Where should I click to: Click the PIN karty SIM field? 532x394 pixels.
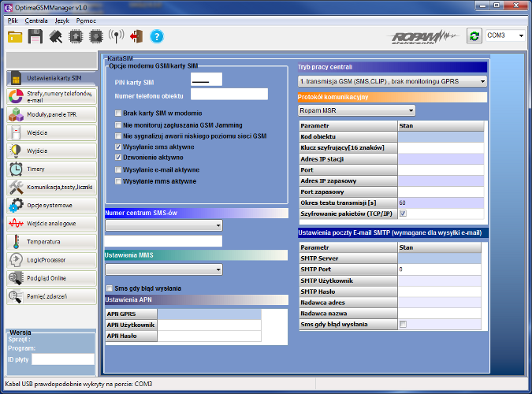click(x=206, y=79)
